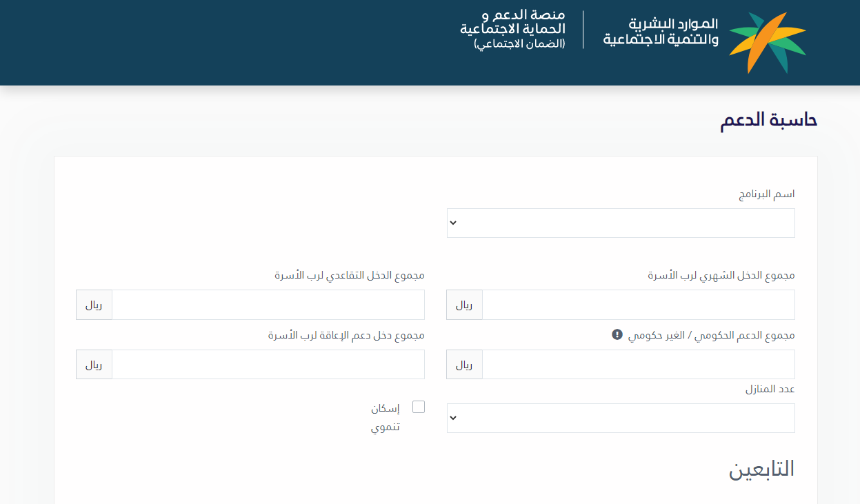Click the chevron on the عدد المنازل dropdown
This screenshot has height=504, width=860.
point(453,418)
